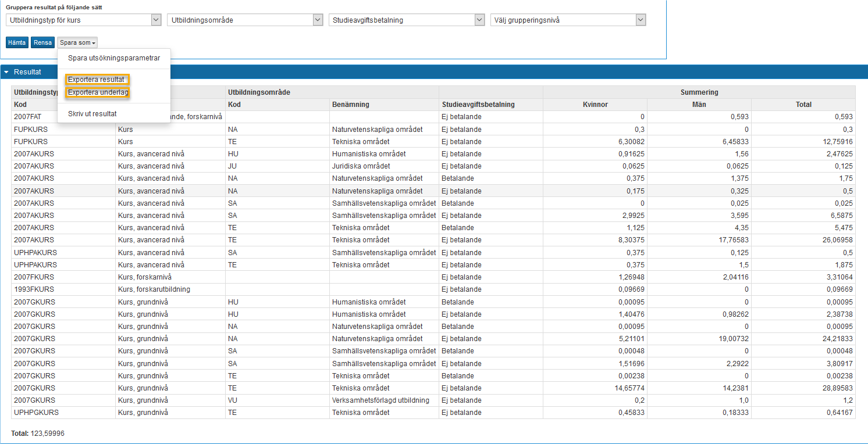The image size is (868, 444).
Task: Open the 'Välj grupperingsnivå' dropdown
Action: (568, 20)
